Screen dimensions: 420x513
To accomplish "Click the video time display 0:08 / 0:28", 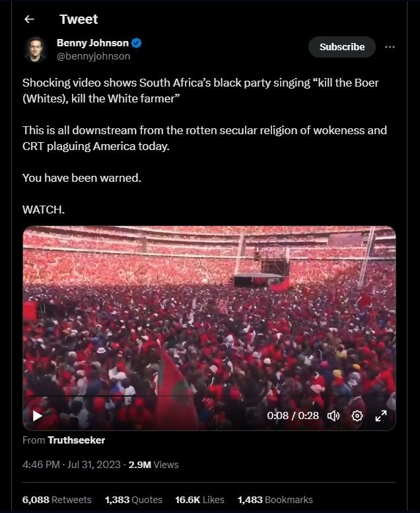I will click(x=293, y=416).
